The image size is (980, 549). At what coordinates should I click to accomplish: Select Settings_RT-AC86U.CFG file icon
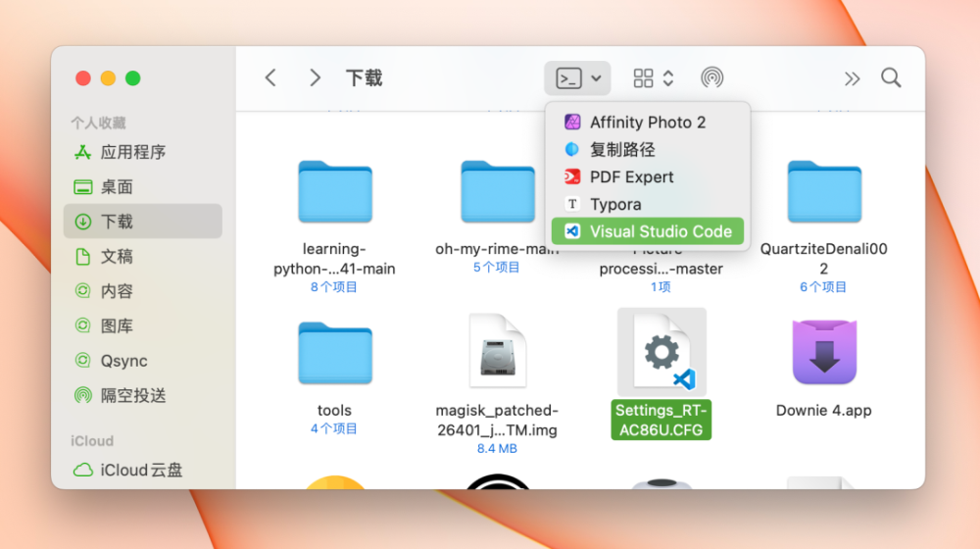point(661,352)
